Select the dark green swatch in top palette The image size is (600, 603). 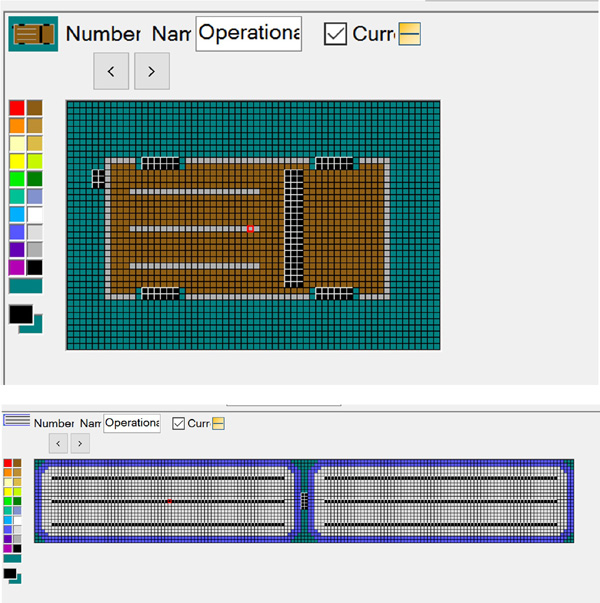tap(35, 179)
